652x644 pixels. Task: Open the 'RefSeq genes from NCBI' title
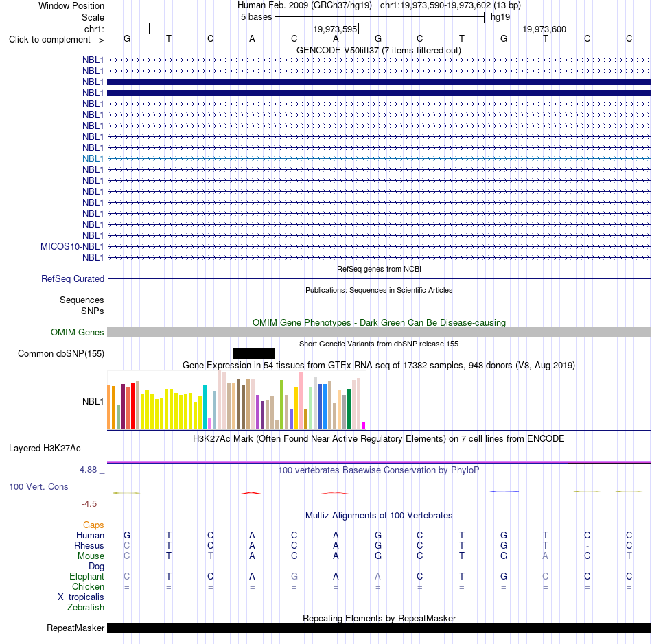[x=380, y=270]
